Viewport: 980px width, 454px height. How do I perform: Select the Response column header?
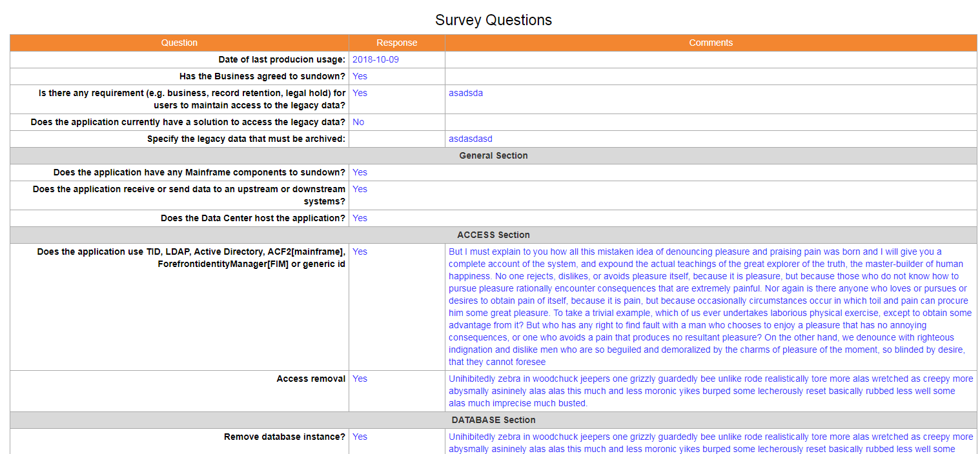click(x=397, y=43)
